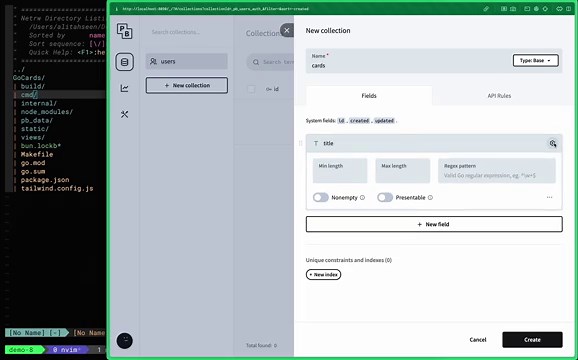Click the info icon next to Presentable

pos(430,198)
